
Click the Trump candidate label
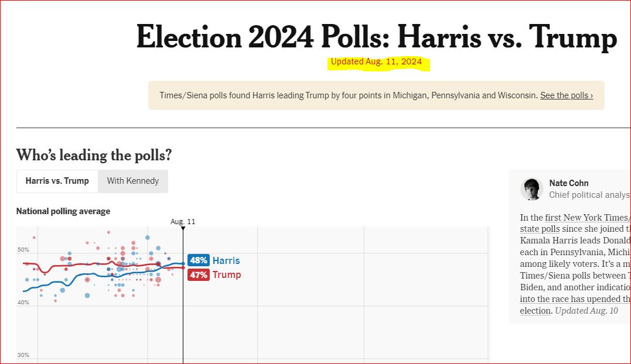tap(227, 275)
